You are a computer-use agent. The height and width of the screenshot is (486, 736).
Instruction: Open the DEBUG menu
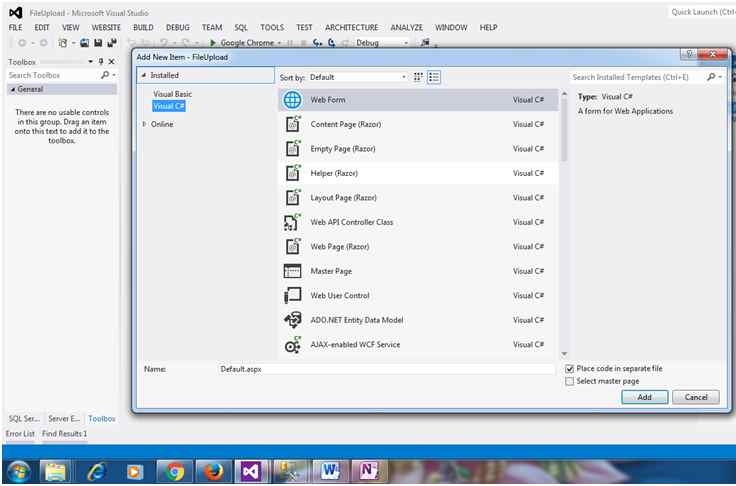coord(178,28)
